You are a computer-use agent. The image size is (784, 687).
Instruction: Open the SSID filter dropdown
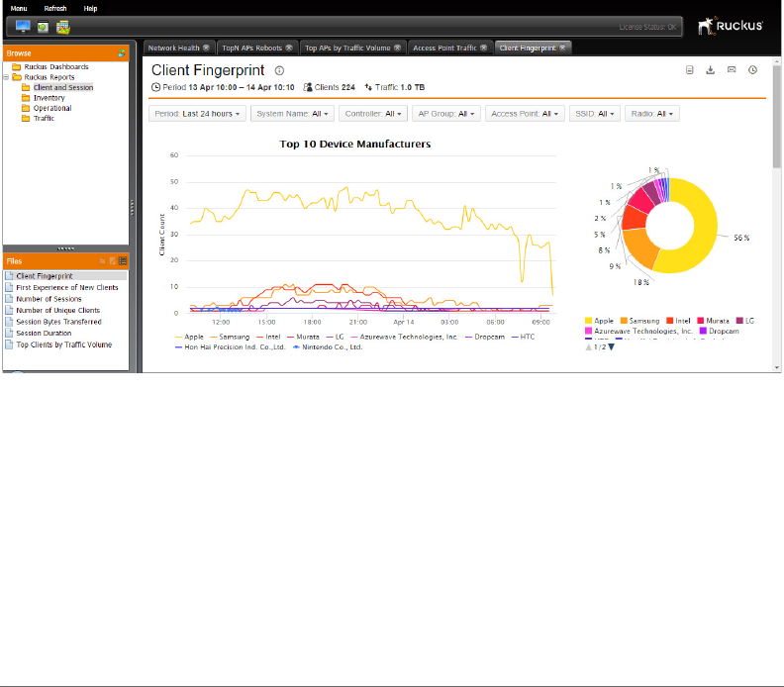pyautogui.click(x=595, y=114)
